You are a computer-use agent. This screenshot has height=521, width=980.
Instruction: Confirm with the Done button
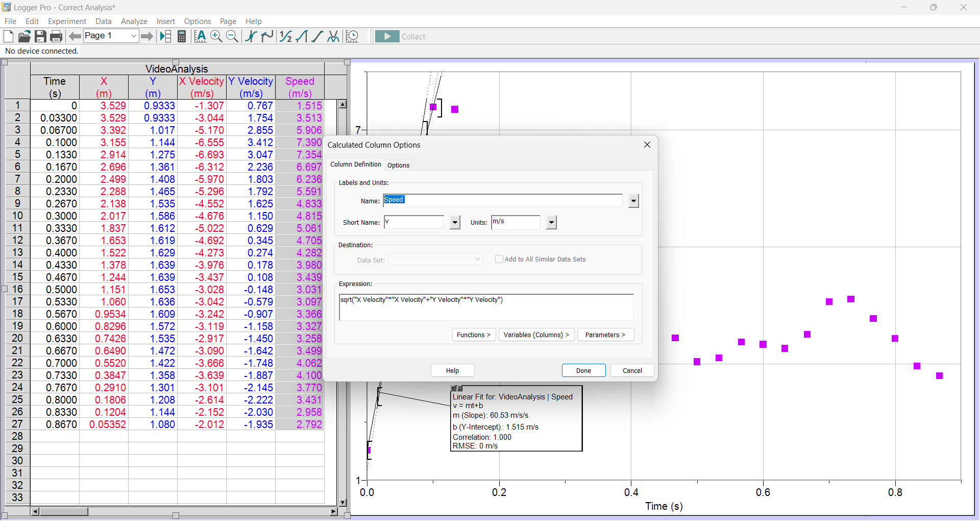pos(583,370)
